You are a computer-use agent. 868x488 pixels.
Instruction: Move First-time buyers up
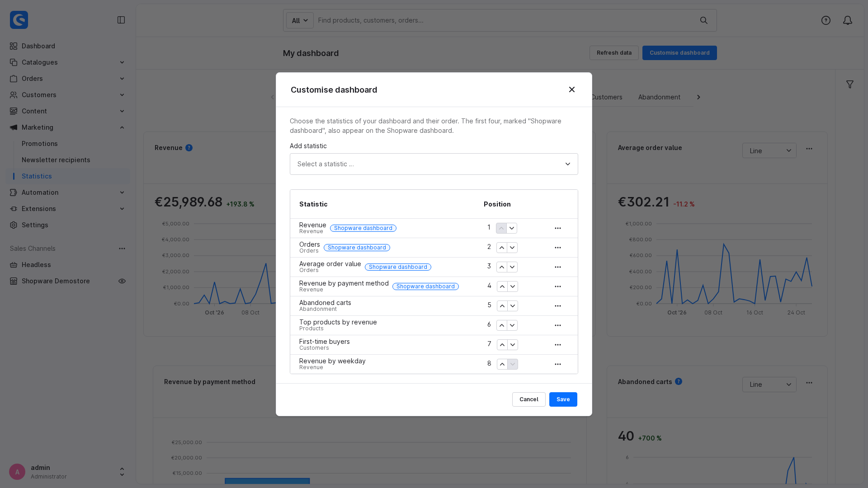click(x=502, y=345)
